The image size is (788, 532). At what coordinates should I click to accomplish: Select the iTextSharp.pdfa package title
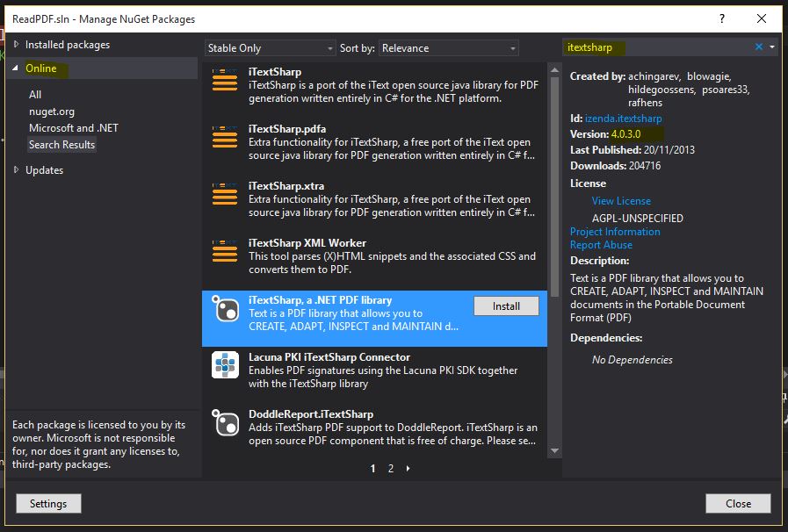287,128
